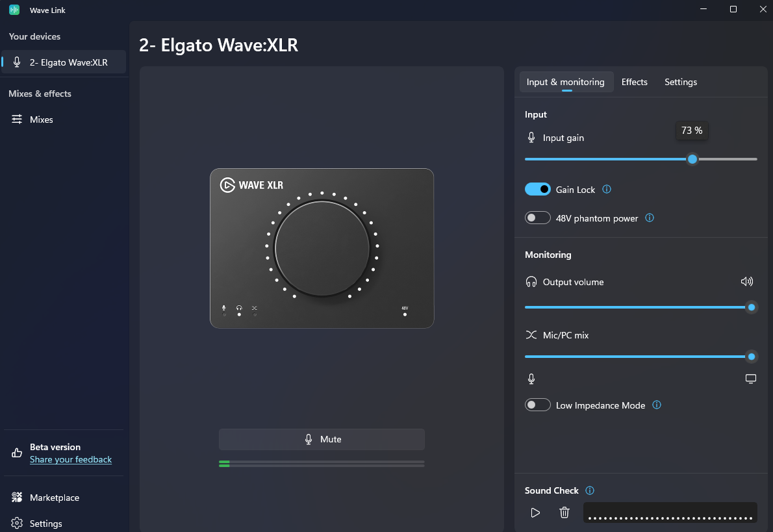
Task: Turn on Low Impedance Mode
Action: pos(537,405)
